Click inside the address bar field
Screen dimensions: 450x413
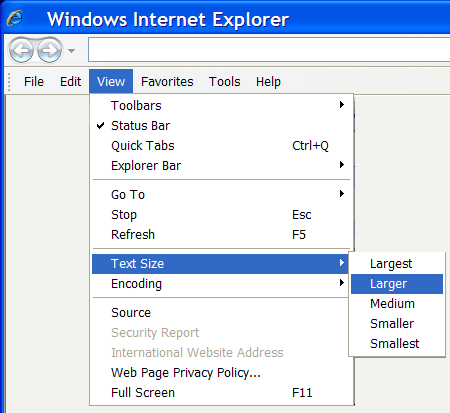(269, 50)
